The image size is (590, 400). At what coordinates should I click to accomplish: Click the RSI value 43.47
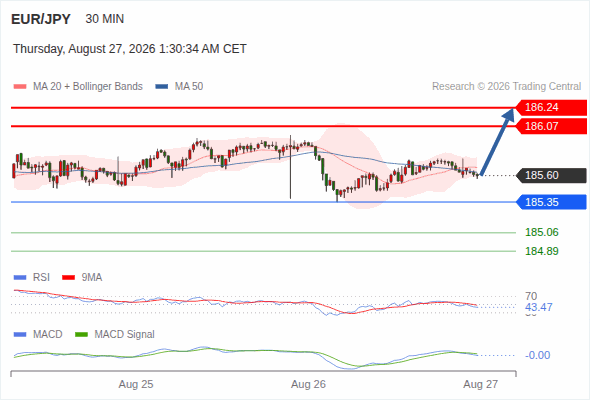[539, 307]
